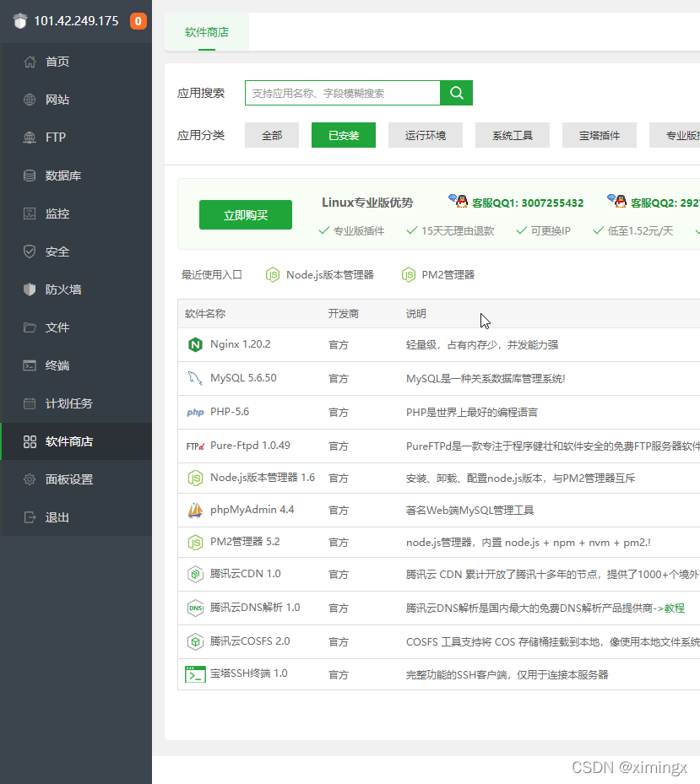Click the globe icon beside 网站
Viewport: 700px width, 784px height.
coord(30,100)
